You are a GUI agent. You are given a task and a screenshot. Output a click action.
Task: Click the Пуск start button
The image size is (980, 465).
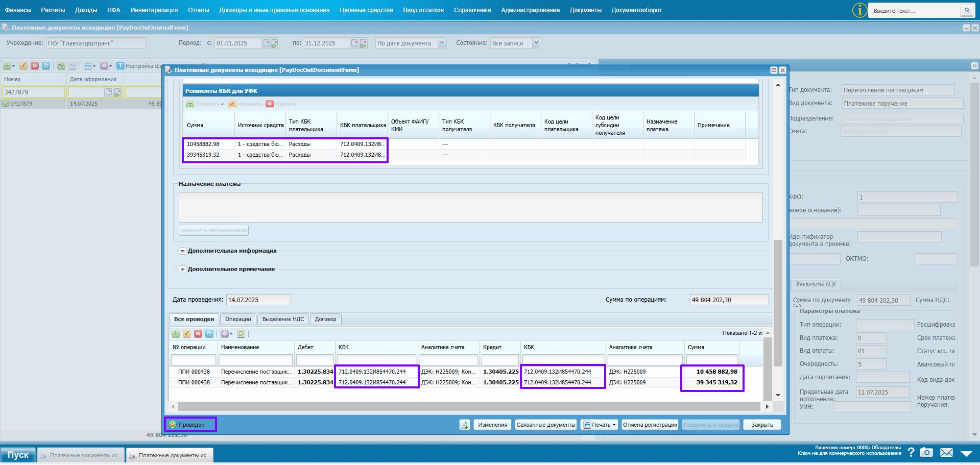click(x=18, y=455)
